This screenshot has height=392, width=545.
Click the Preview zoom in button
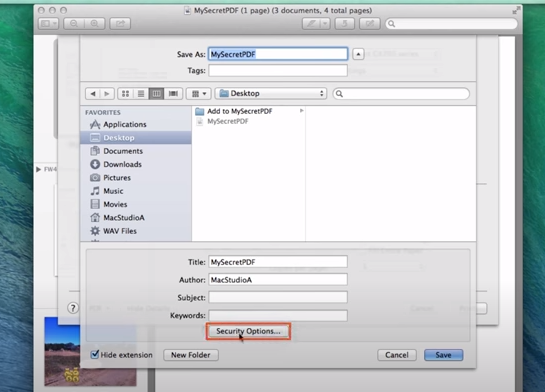click(94, 24)
